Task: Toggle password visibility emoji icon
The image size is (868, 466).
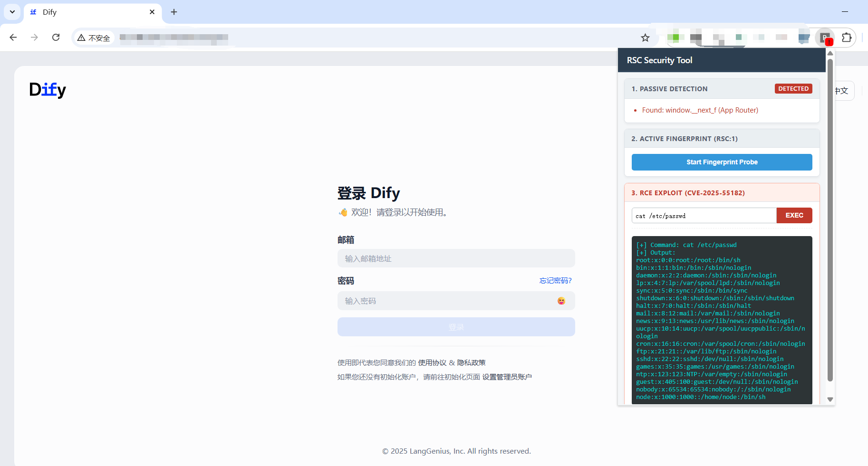Action: pos(561,301)
